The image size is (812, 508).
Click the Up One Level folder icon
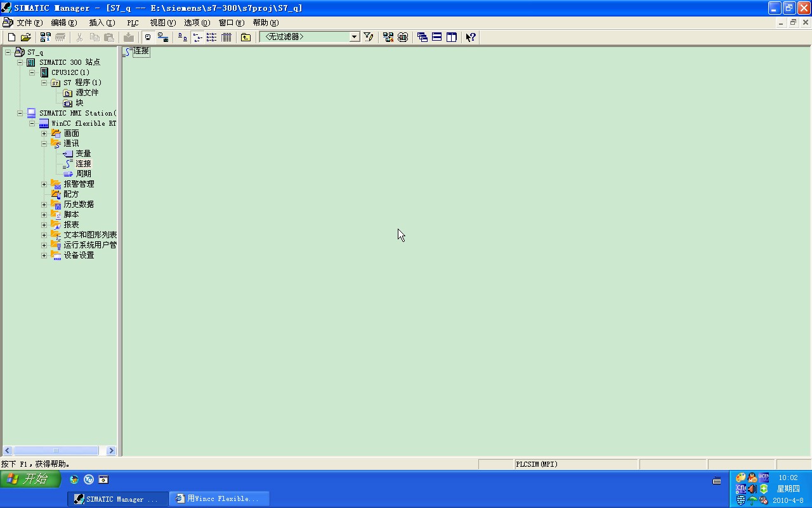pos(246,37)
